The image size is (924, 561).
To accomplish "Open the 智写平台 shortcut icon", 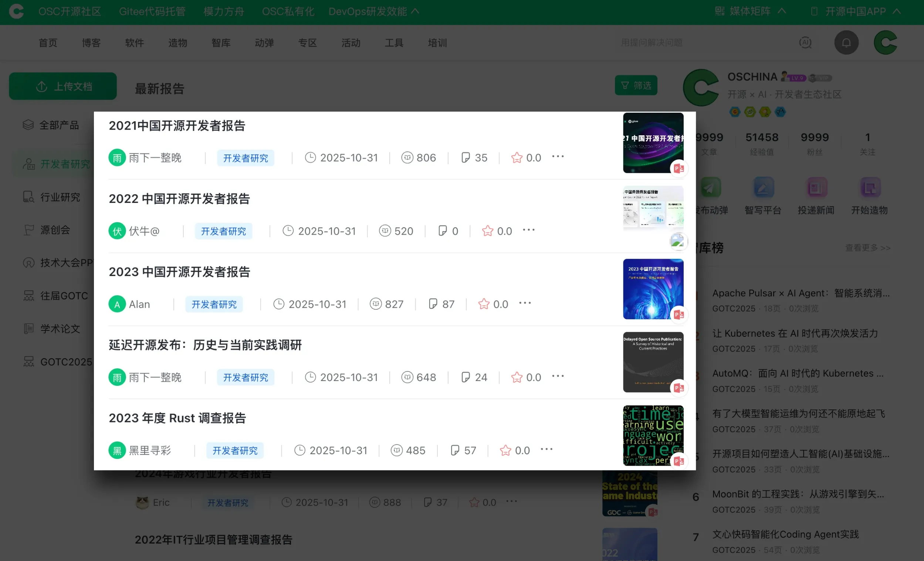I will 763,188.
